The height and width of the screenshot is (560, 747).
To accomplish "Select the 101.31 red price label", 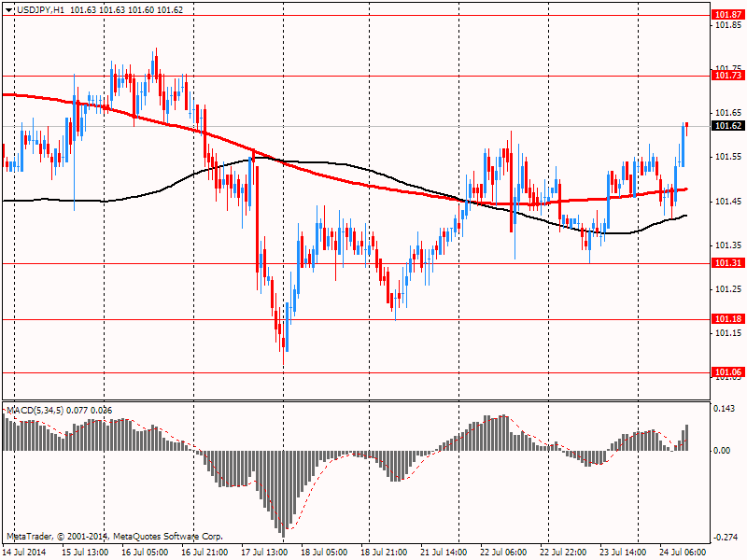I will pyautogui.click(x=727, y=263).
